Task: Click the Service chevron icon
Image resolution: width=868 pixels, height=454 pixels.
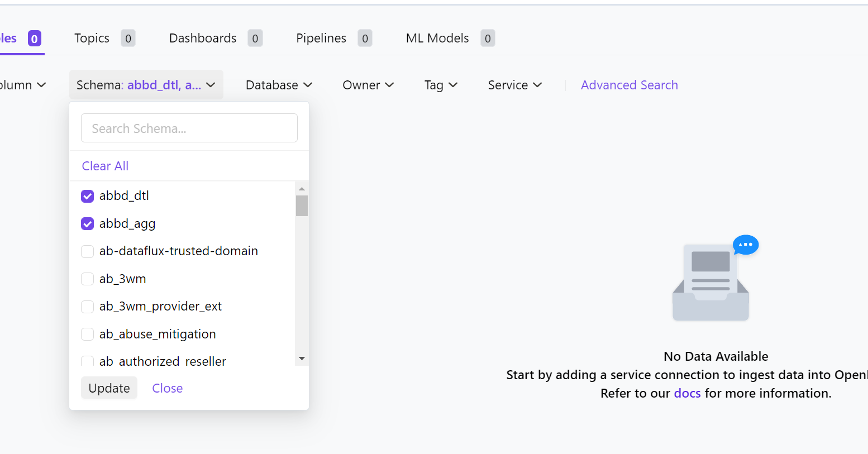Action: pyautogui.click(x=537, y=85)
